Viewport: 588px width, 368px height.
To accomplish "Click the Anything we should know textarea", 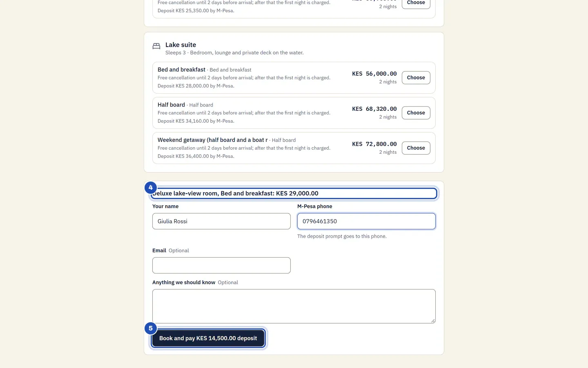I will coord(294,306).
